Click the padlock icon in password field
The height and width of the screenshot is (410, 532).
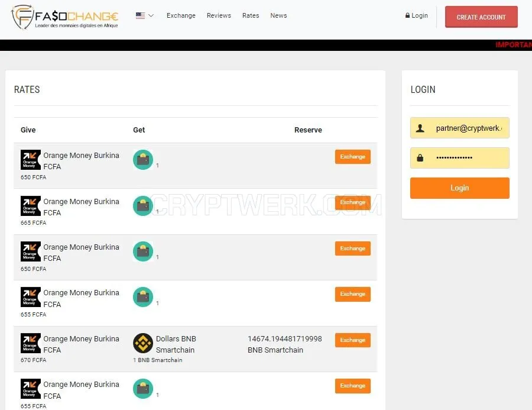click(420, 157)
